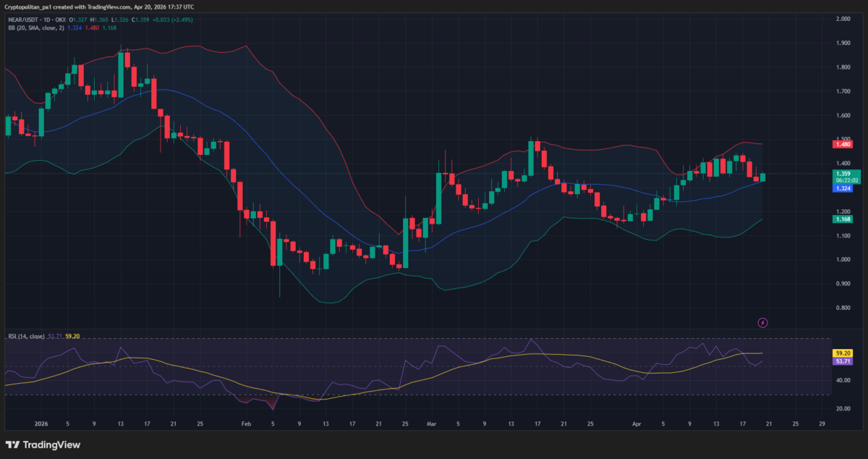Click the 0.800 level on the price scale
868x459 pixels.
[842, 308]
